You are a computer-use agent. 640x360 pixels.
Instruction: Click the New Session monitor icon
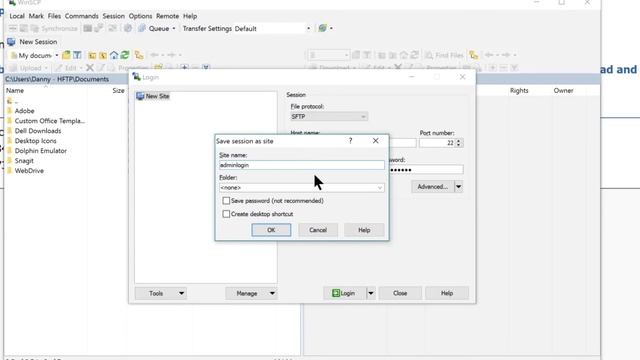pyautogui.click(x=11, y=42)
